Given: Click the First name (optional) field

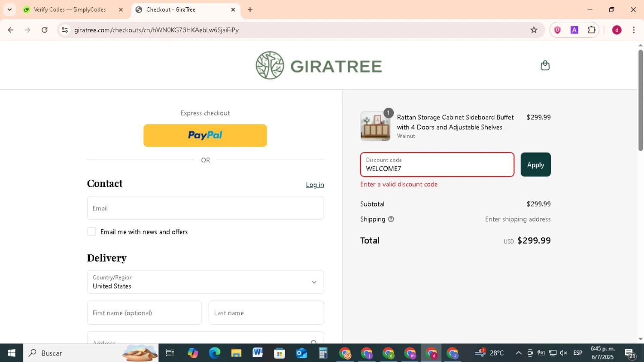Looking at the screenshot, I should coord(144,313).
